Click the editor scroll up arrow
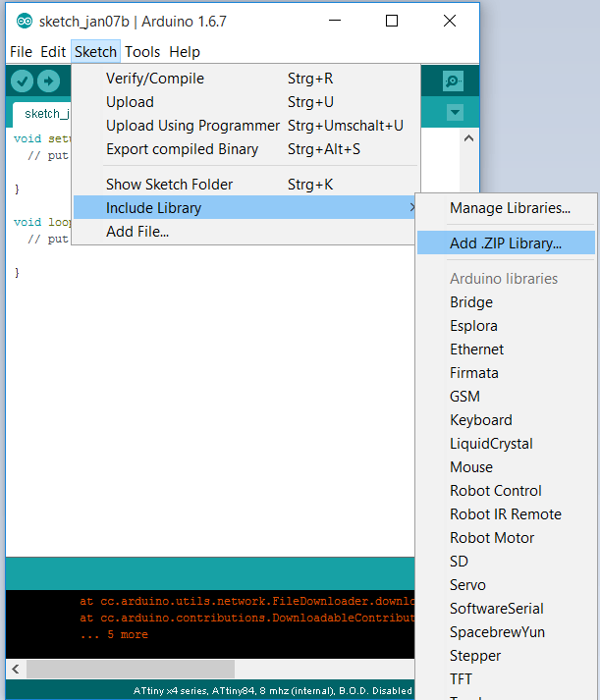600x700 pixels. click(468, 138)
